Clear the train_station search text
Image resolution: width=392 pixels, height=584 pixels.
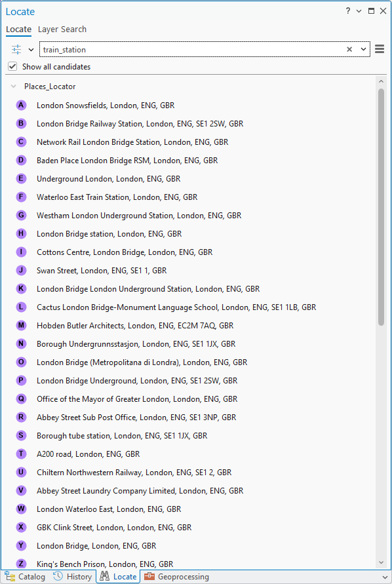(x=349, y=49)
